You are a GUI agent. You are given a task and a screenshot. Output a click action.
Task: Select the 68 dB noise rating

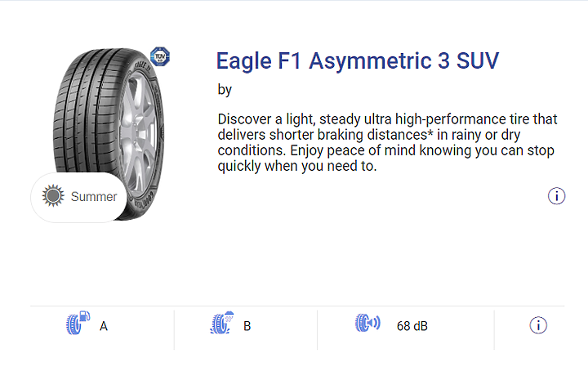[x=412, y=326]
